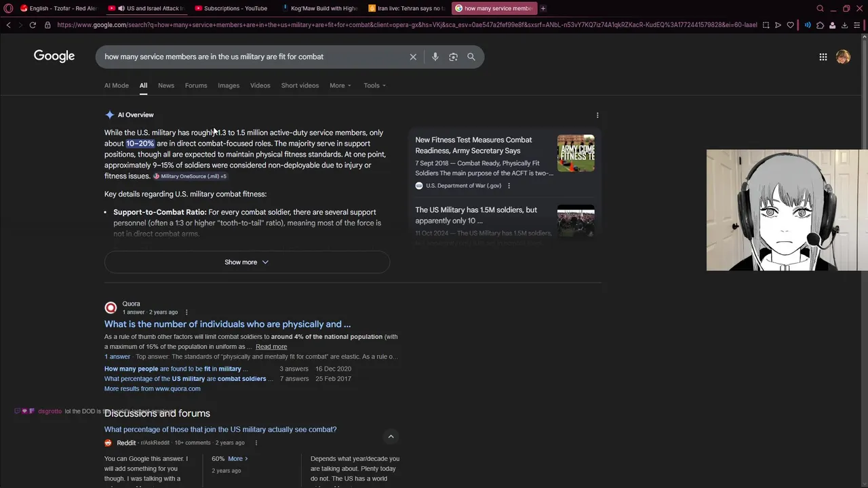Open a new tab with the plus icon
Image resolution: width=868 pixels, height=488 pixels.
pyautogui.click(x=543, y=8)
